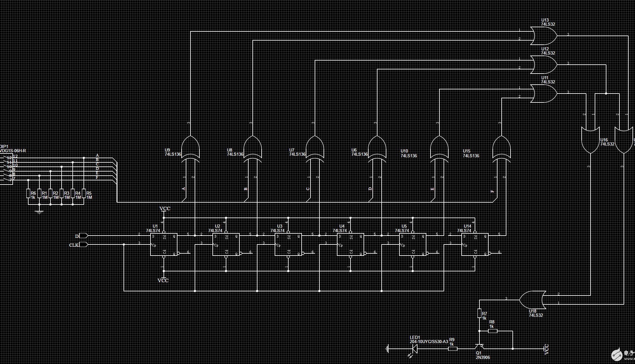
Task: Select the U2 74LS74 flip-flop block
Action: 226,244
